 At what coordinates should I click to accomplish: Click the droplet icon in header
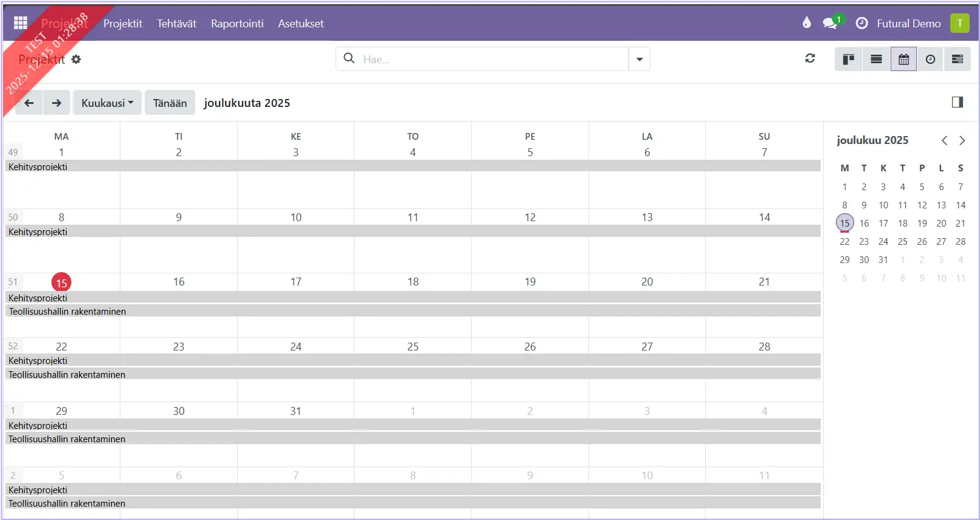click(x=806, y=23)
